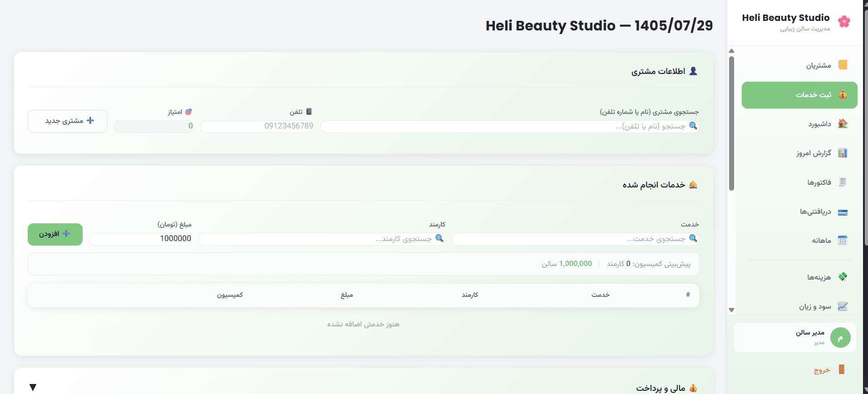Click the customers notebook icon in sidebar
Screen dimensions: 868x394
[843, 65]
